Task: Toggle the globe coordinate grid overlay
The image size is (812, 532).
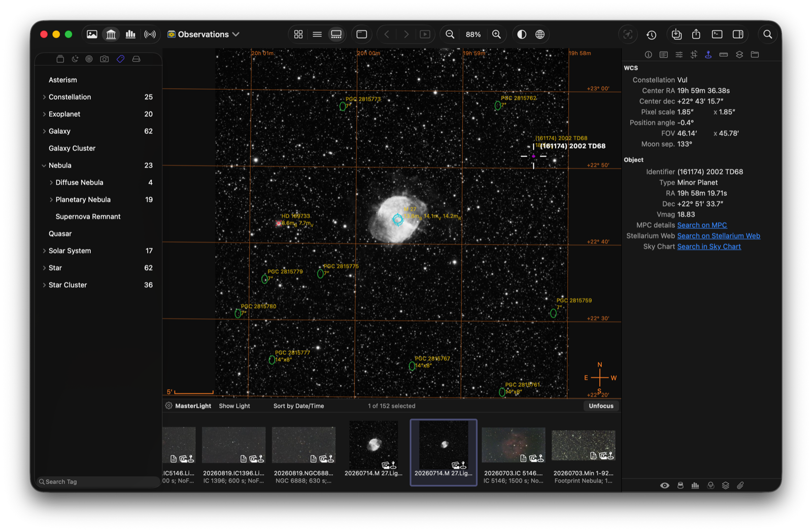Action: [540, 35]
